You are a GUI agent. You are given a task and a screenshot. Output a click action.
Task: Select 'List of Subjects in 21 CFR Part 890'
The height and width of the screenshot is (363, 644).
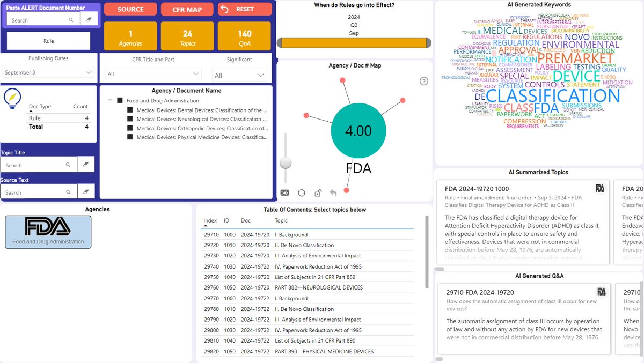click(x=308, y=340)
